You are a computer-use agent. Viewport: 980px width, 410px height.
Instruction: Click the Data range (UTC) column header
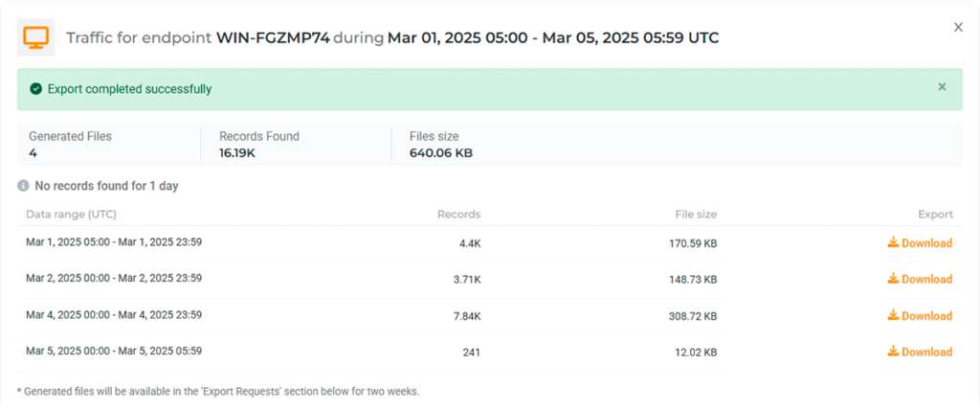click(x=71, y=215)
